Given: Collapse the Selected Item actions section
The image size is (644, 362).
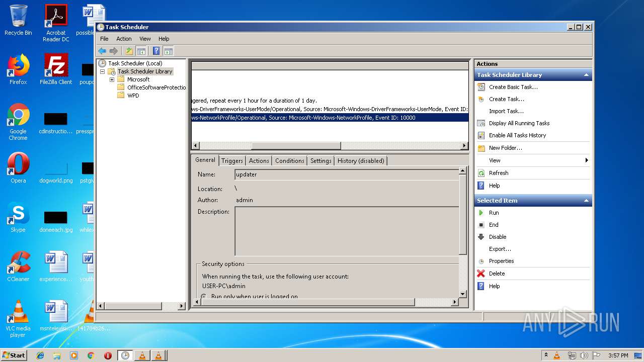Looking at the screenshot, I should coord(586,201).
